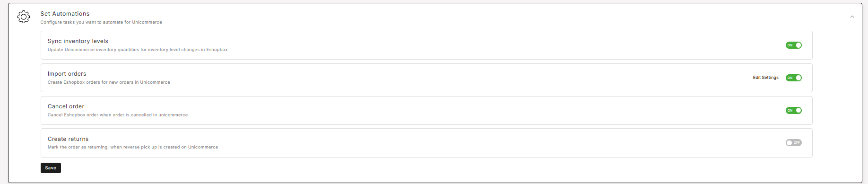Click the Update Unicommerce inventory quantities description
The image size is (868, 184).
click(x=138, y=50)
